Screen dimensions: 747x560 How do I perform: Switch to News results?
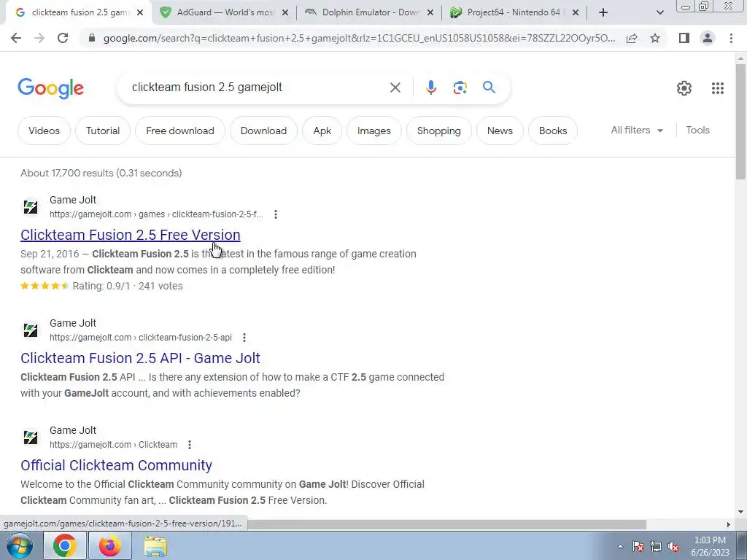(500, 131)
